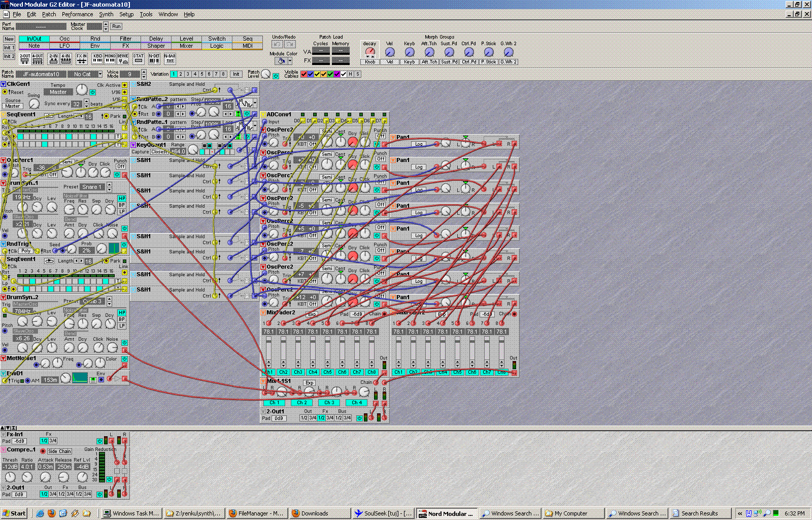
Task: Add an FX IN module from the toolbar
Action: pos(82,59)
